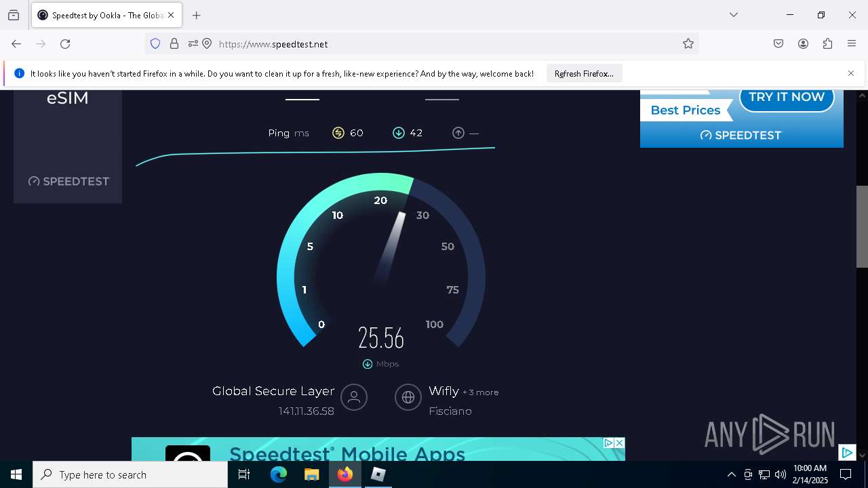Viewport: 868px width, 488px height.
Task: Bookmark this page with star icon
Action: (x=688, y=44)
